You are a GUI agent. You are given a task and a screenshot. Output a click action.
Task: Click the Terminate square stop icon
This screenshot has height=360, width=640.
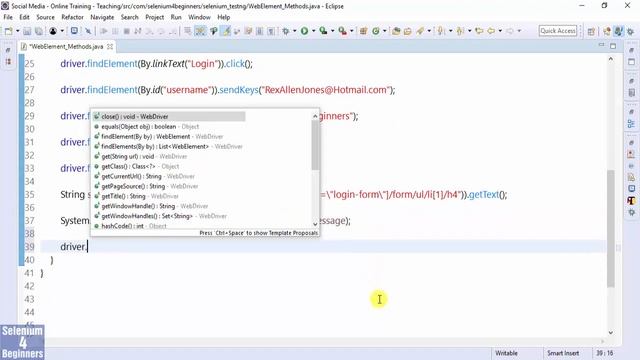[127, 31]
